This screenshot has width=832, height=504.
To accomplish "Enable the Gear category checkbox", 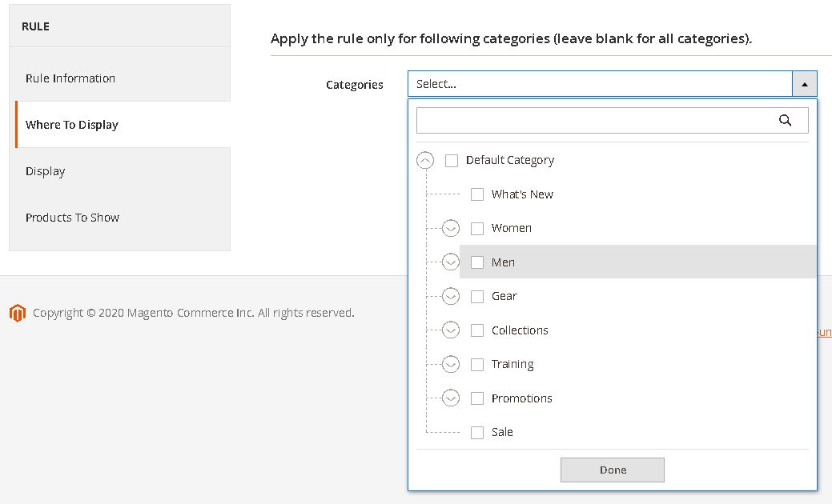I will 477,297.
